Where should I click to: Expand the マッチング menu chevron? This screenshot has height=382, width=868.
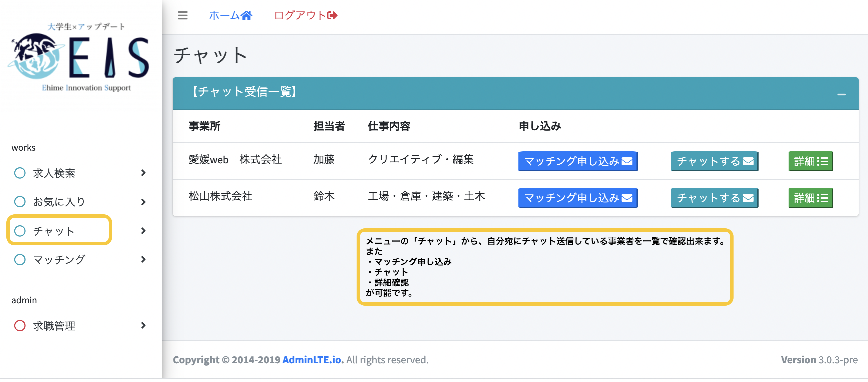(x=143, y=259)
